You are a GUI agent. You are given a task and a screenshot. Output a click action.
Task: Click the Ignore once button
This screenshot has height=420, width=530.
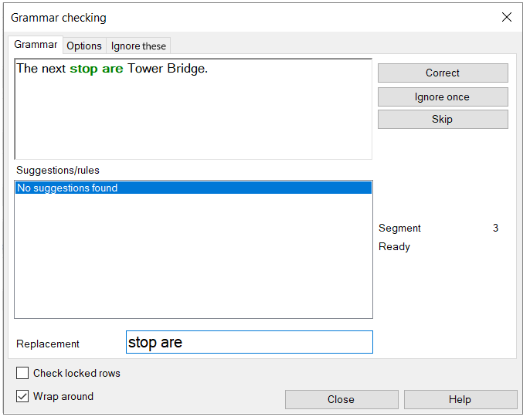click(x=442, y=97)
